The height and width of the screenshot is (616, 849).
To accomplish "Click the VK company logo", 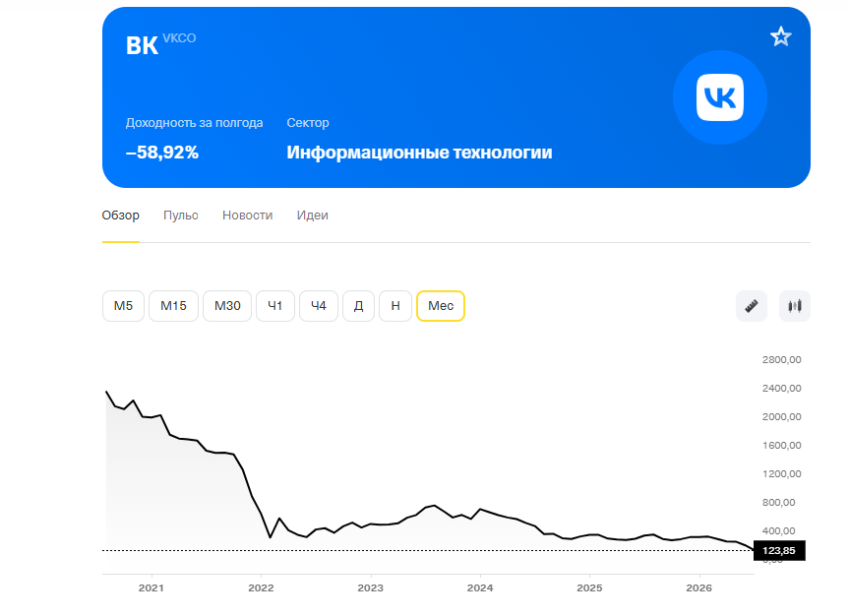I will click(x=719, y=97).
